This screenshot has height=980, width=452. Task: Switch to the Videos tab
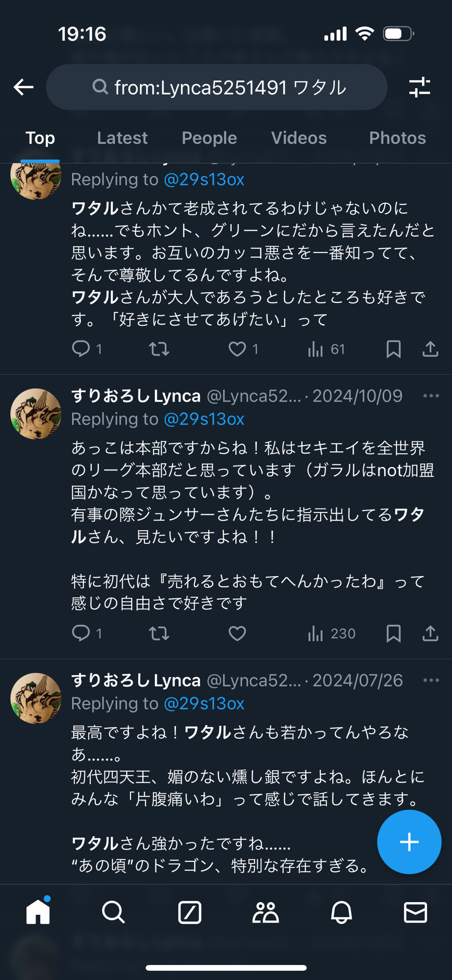[299, 138]
